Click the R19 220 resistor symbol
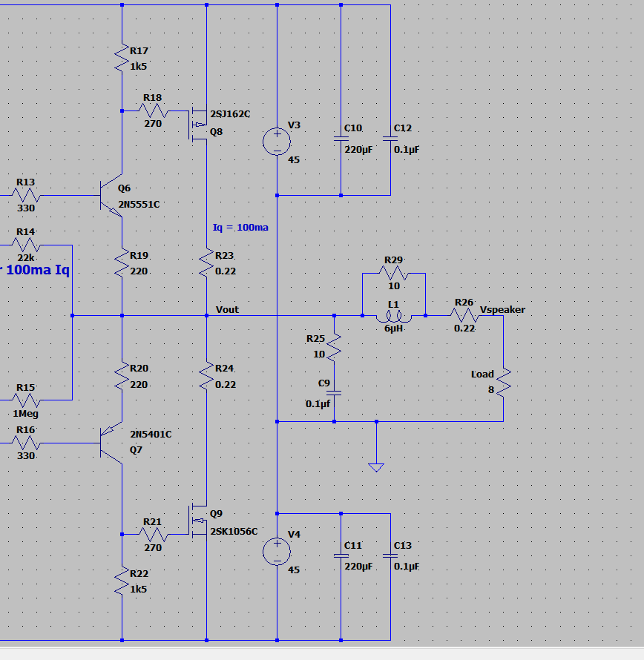Image resolution: width=644 pixels, height=660 pixels. 122,263
